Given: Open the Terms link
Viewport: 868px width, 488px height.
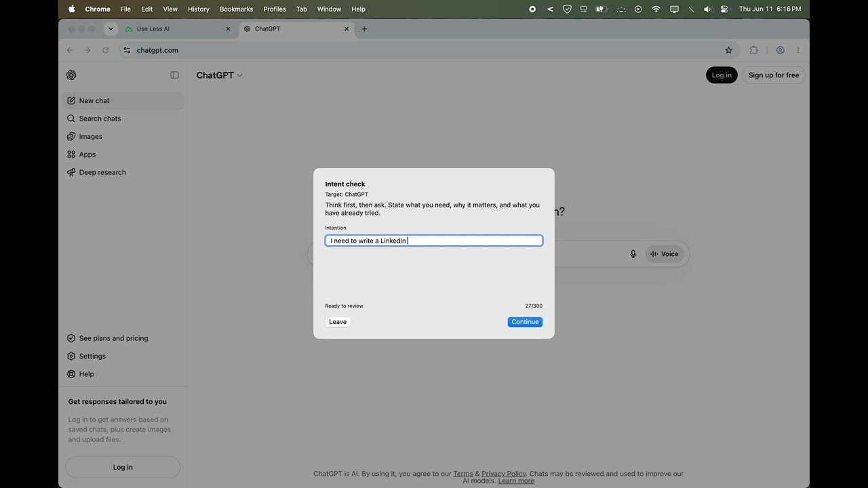Looking at the screenshot, I should coord(463,474).
